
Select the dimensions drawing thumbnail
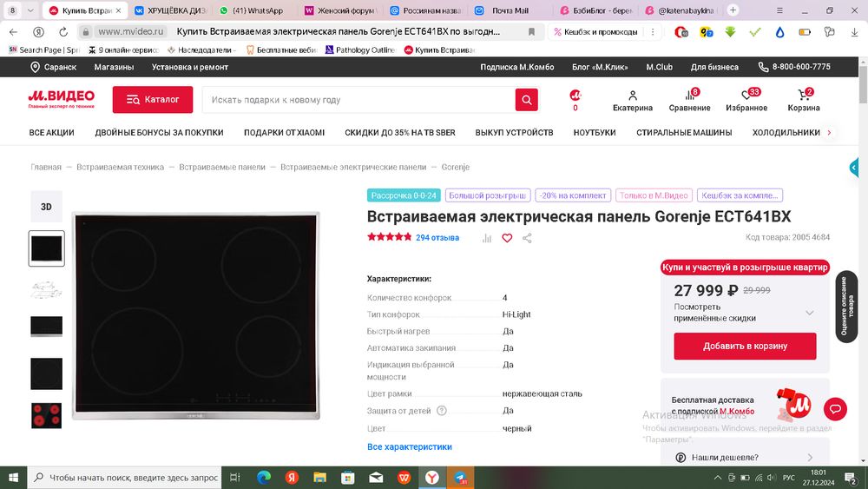tap(46, 289)
